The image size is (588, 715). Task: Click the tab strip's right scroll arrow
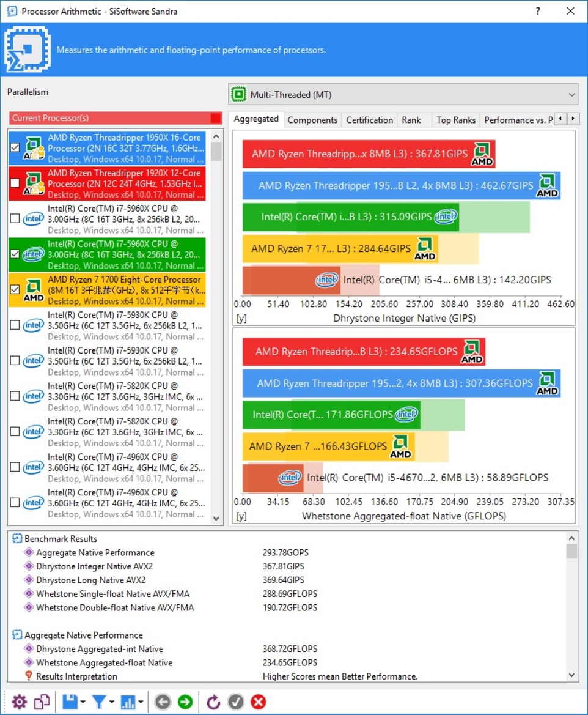click(x=573, y=119)
